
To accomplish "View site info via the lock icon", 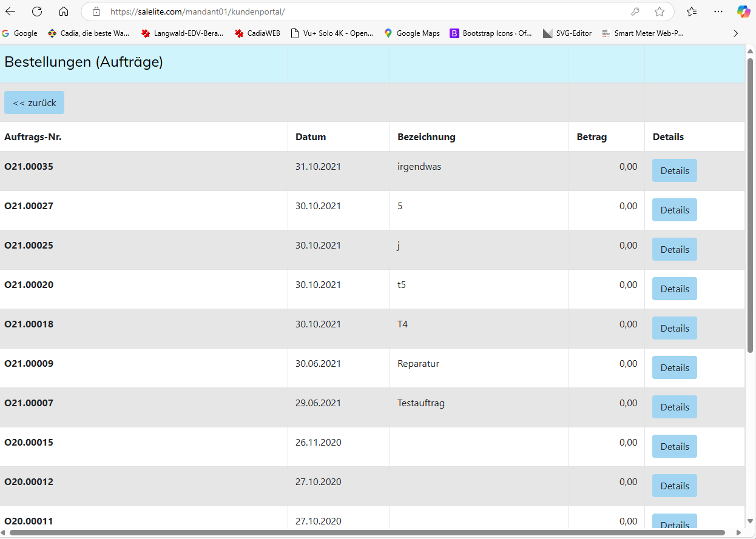I will [x=96, y=12].
